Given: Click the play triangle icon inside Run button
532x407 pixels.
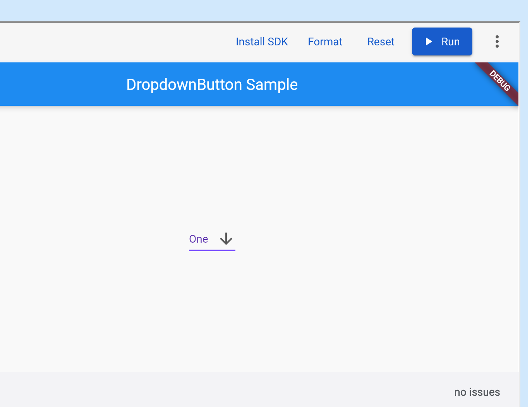Looking at the screenshot, I should click(428, 41).
